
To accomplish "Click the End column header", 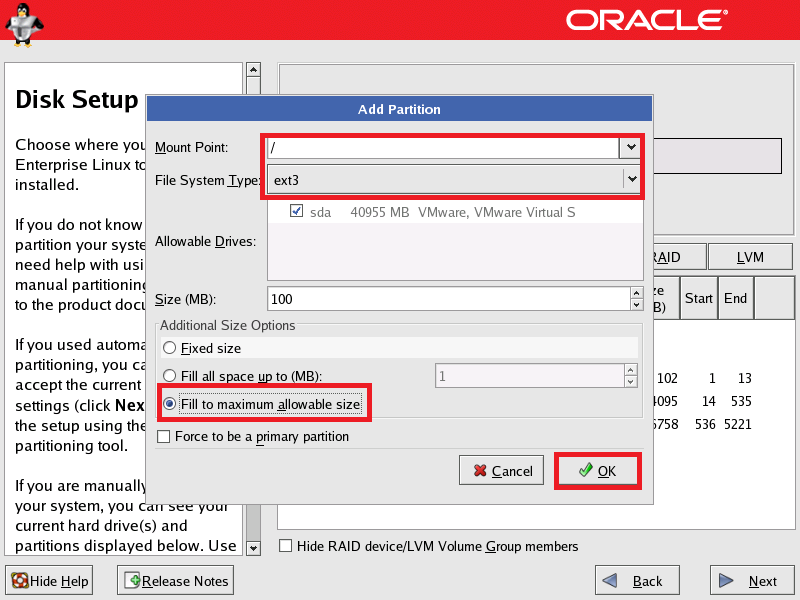I will coord(735,298).
